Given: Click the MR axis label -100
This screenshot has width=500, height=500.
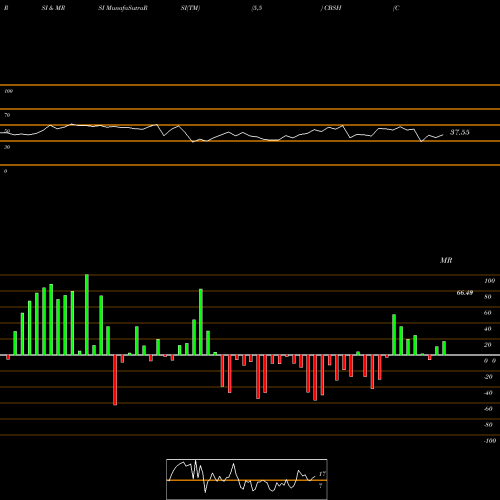Looking at the screenshot, I should [490, 441].
